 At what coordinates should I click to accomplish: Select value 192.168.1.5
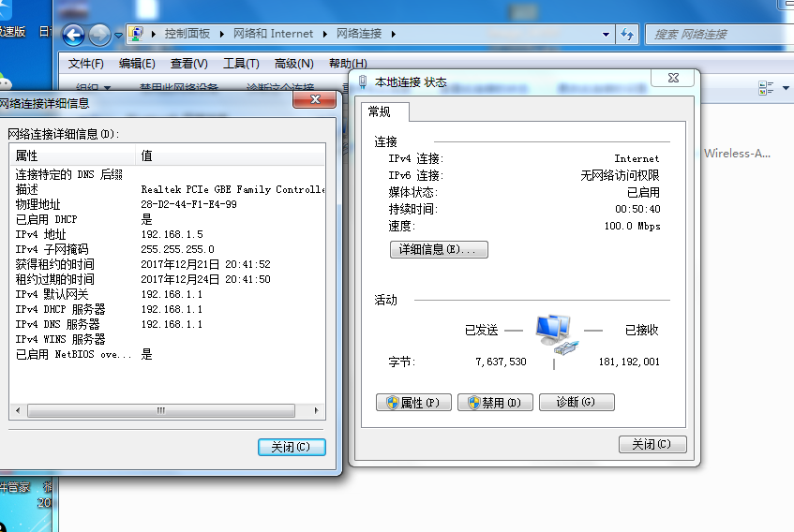coord(172,234)
